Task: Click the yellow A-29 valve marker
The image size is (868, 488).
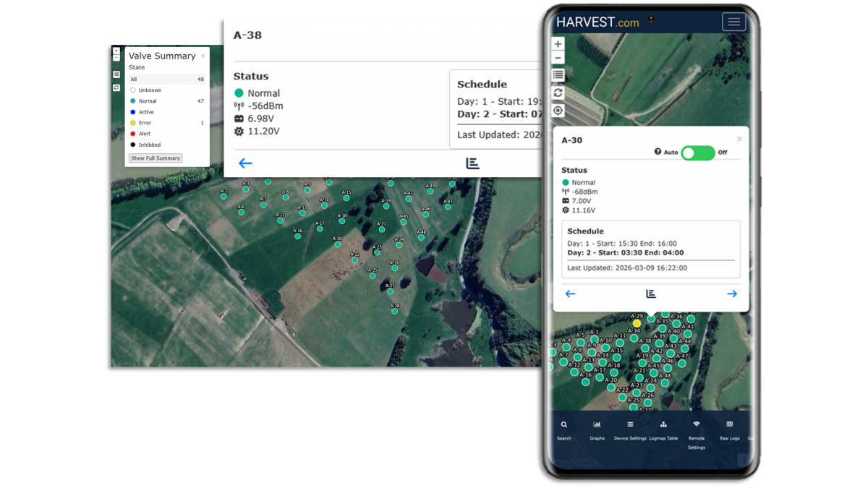Action: 637,323
